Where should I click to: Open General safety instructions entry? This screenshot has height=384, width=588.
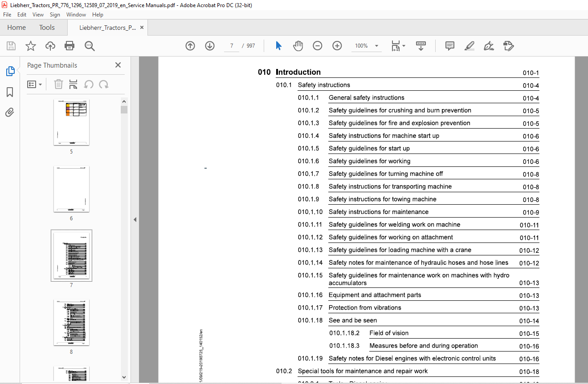coord(367,98)
